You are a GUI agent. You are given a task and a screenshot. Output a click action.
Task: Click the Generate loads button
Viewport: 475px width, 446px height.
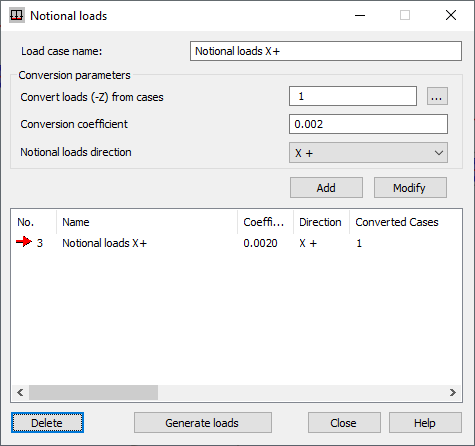point(203,423)
